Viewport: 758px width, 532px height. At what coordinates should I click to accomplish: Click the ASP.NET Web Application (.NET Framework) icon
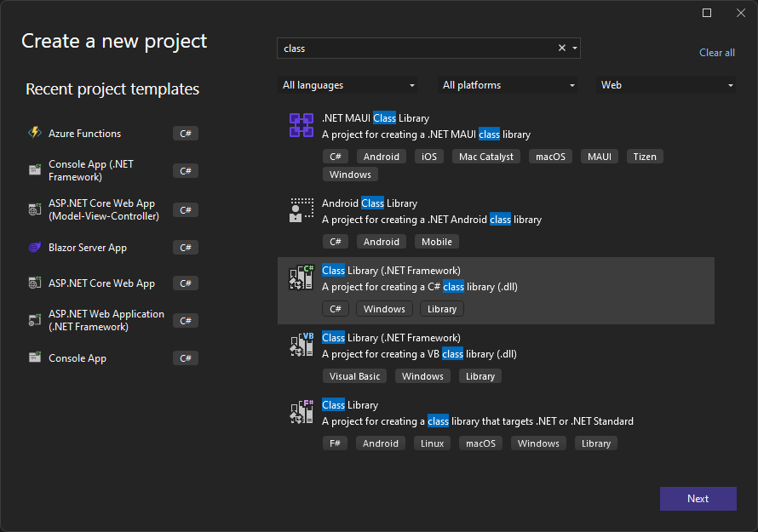[x=35, y=320]
